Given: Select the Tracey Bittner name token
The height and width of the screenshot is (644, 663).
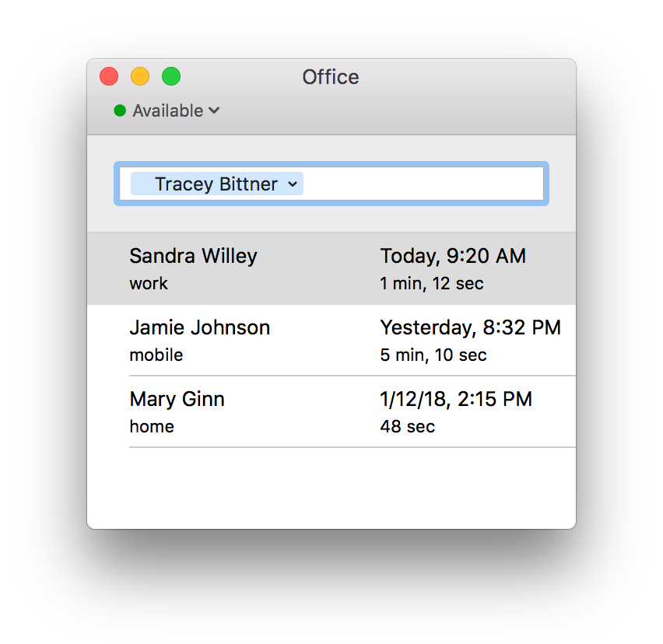Looking at the screenshot, I should (x=216, y=184).
